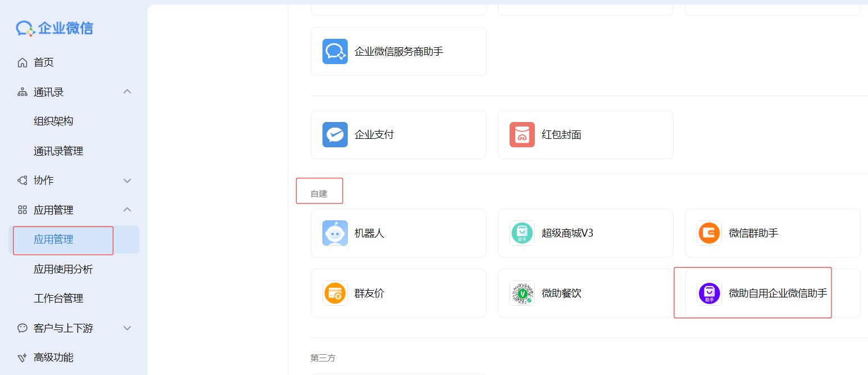Click the 自建 section heading

[319, 194]
